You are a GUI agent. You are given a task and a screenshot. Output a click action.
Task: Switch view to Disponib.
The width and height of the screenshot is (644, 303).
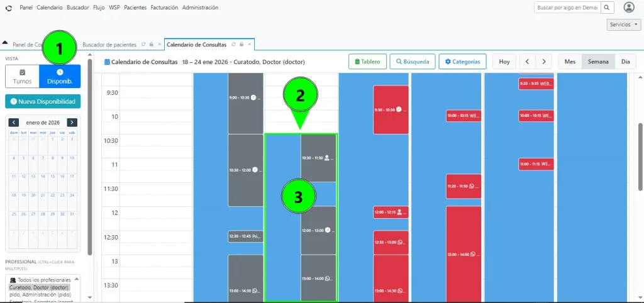coord(60,76)
